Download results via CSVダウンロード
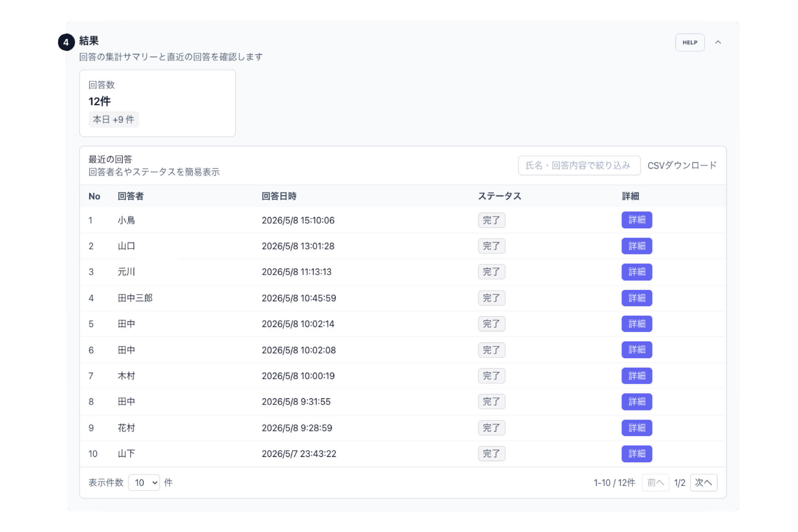This screenshot has width=798, height=532. click(682, 165)
